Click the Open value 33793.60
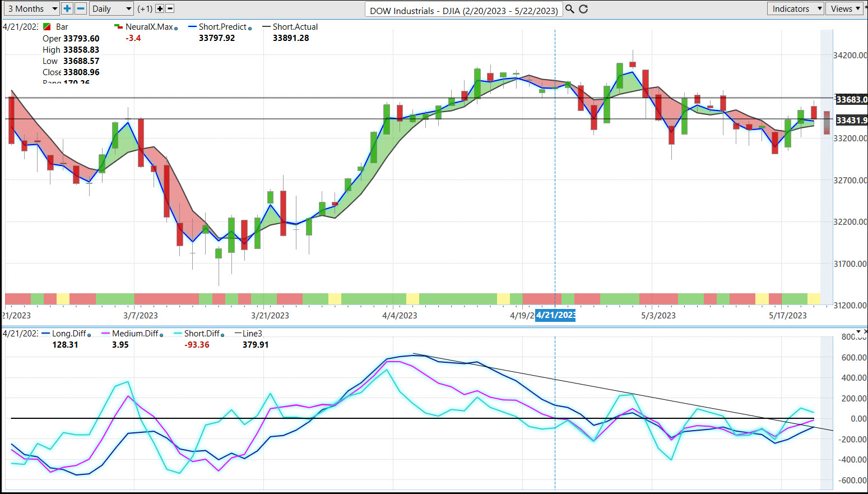 (x=81, y=39)
